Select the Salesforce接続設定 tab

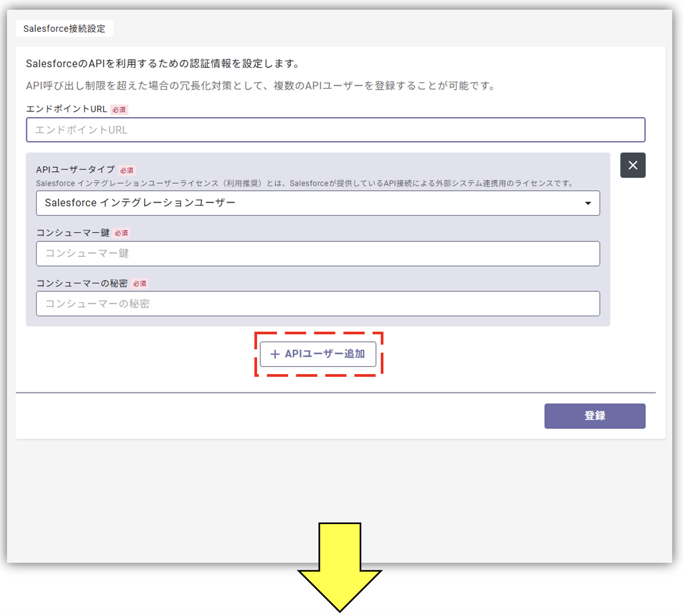click(x=65, y=28)
